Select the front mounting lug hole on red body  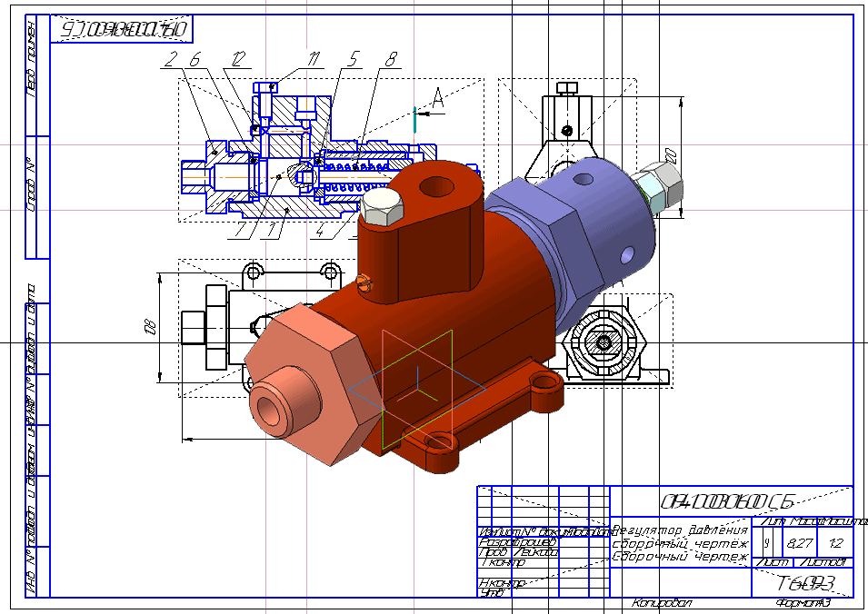[x=438, y=442]
